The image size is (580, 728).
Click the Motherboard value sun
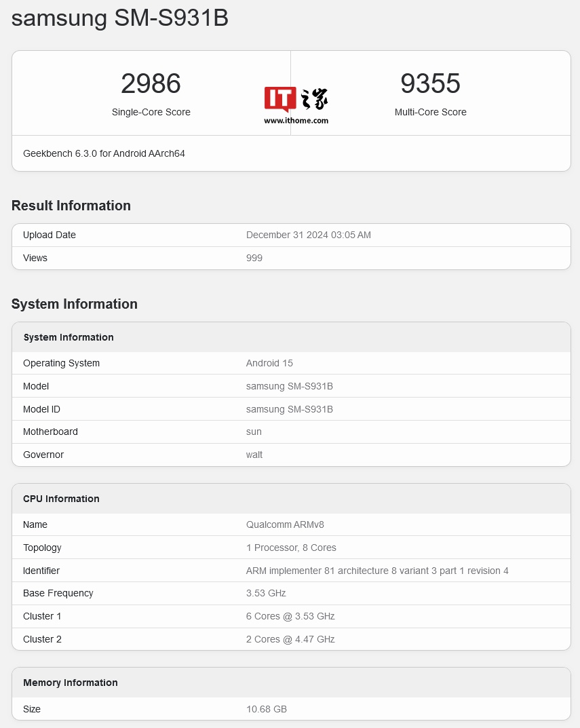click(x=254, y=432)
